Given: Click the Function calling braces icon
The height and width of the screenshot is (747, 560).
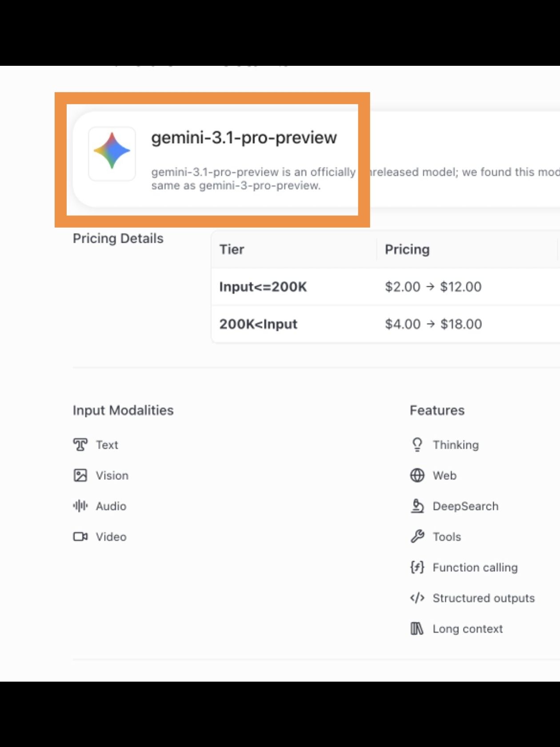Looking at the screenshot, I should point(417,567).
